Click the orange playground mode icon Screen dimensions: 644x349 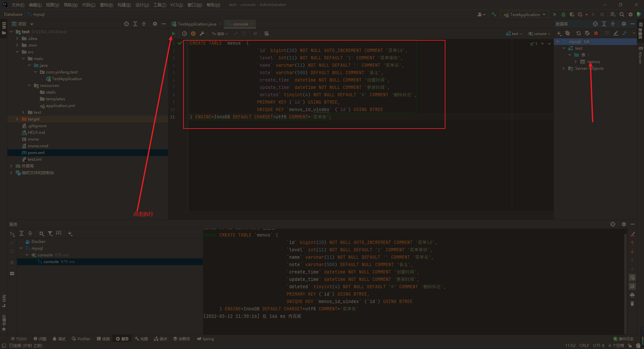click(x=193, y=34)
